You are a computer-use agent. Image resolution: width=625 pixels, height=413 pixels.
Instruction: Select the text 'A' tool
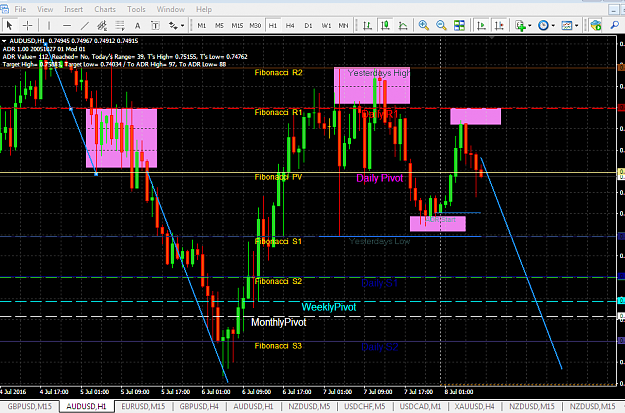(x=138, y=26)
